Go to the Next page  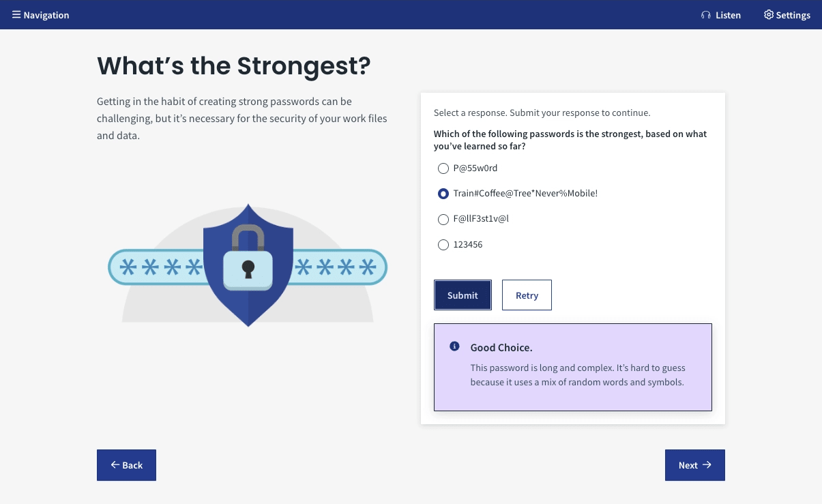pos(694,465)
